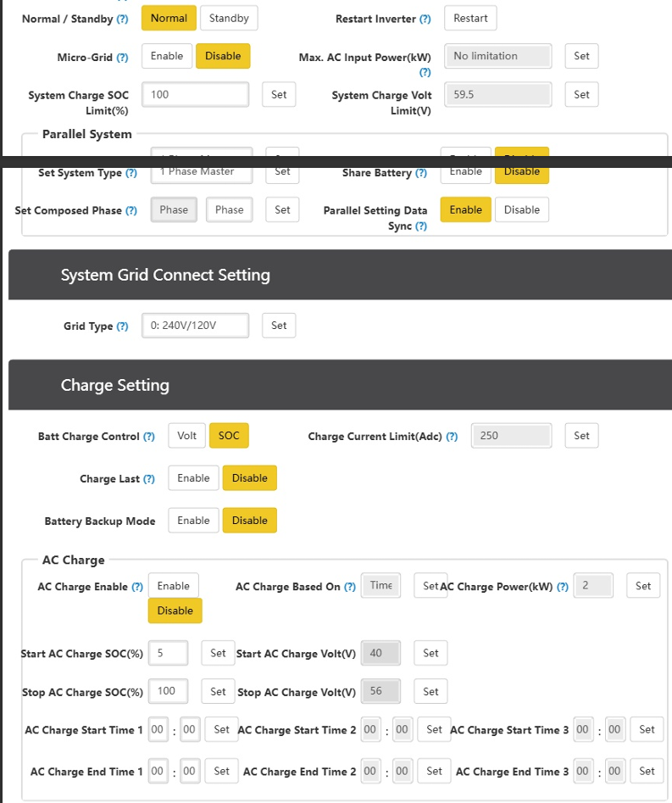Viewport: 672px width, 803px height.
Task: Enable Parallel Setting Data Sync
Action: pyautogui.click(x=466, y=209)
